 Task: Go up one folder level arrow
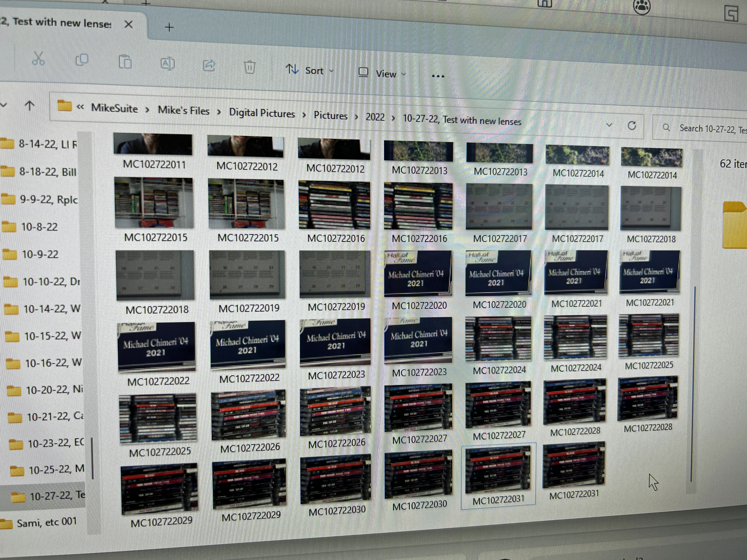[29, 106]
